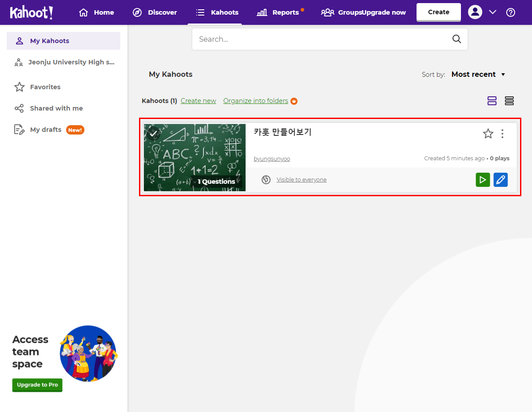Screen dimensions: 532x412
Task: Click the Shared with me share icon
Action: (19, 108)
